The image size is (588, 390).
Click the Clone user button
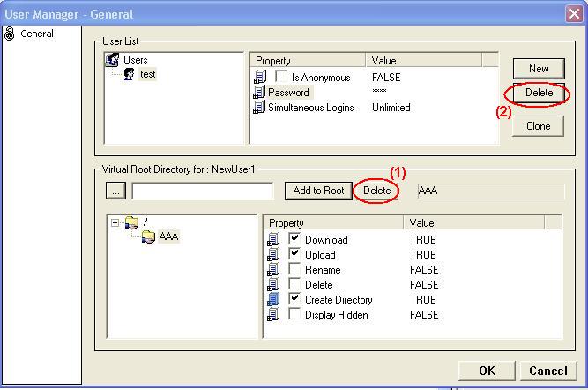(x=538, y=126)
